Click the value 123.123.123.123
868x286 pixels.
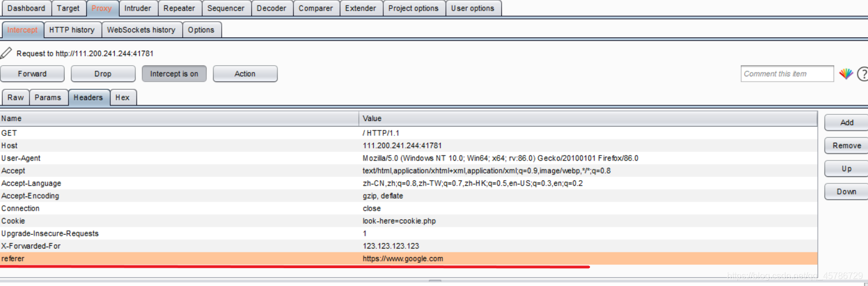[x=391, y=246]
